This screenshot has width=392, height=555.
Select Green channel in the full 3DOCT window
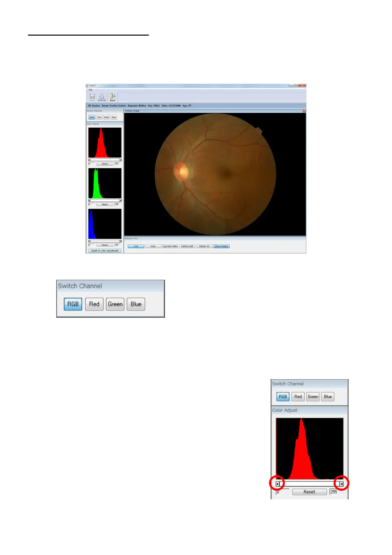(x=106, y=117)
